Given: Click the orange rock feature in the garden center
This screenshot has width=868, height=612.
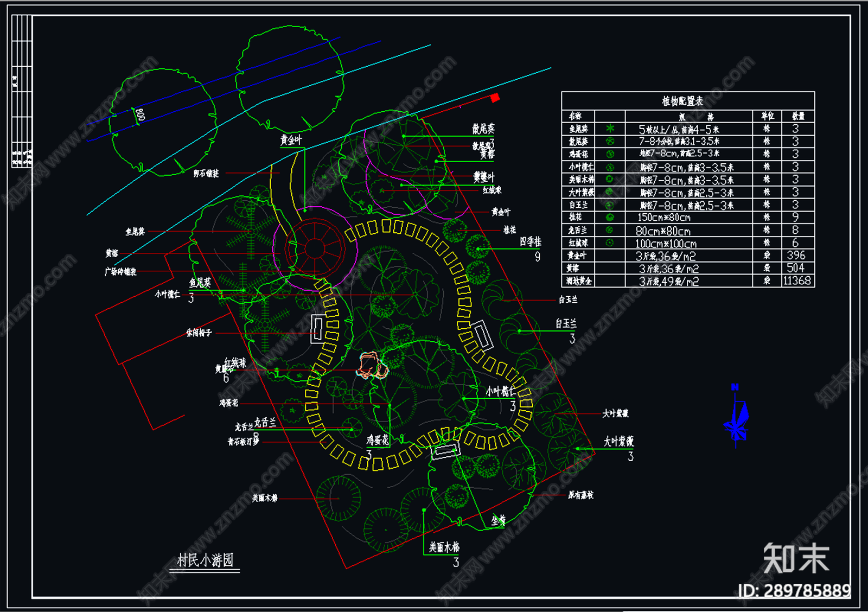Looking at the screenshot, I should pos(372,365).
